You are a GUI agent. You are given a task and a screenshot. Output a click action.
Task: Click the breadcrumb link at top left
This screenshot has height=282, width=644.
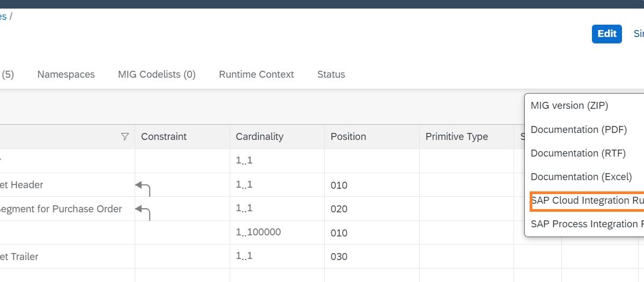[x=3, y=16]
